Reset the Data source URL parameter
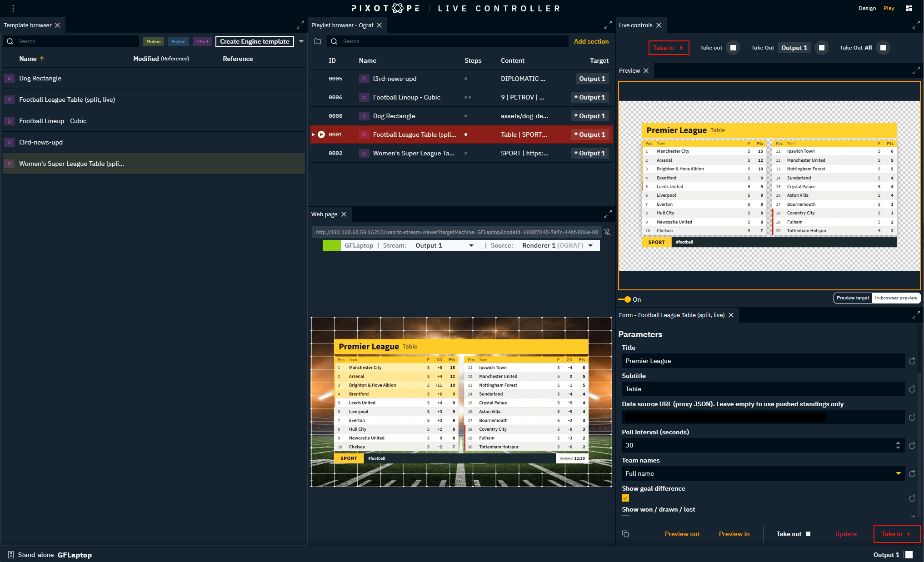Image resolution: width=924 pixels, height=562 pixels. tap(912, 417)
